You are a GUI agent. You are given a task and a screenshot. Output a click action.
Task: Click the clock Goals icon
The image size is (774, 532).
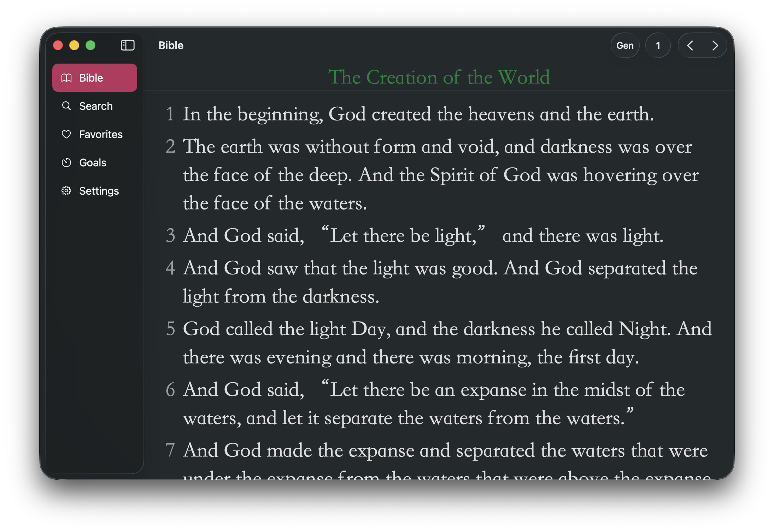pos(66,162)
